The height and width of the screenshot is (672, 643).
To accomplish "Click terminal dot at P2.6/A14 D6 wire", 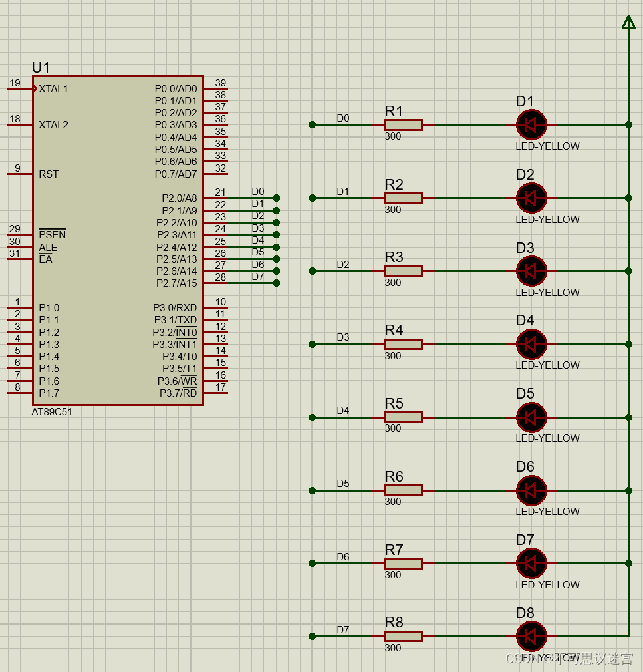I will point(277,271).
